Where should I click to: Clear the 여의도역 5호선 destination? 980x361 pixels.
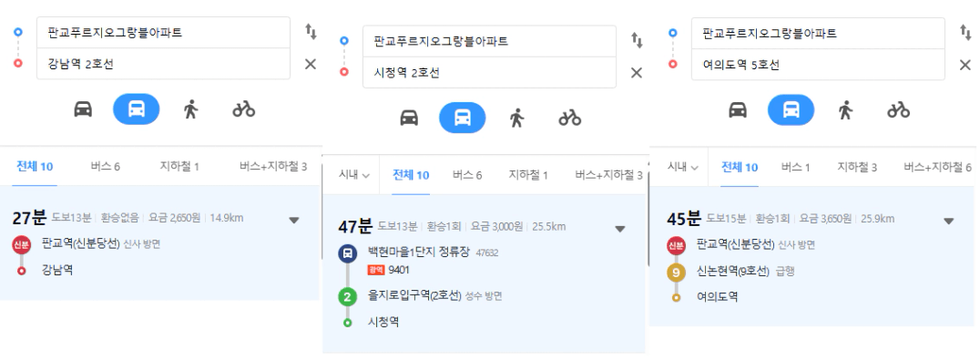[x=965, y=65]
